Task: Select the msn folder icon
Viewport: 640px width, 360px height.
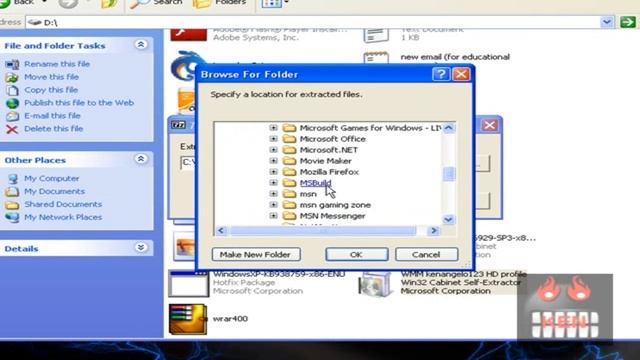Action: [289, 194]
